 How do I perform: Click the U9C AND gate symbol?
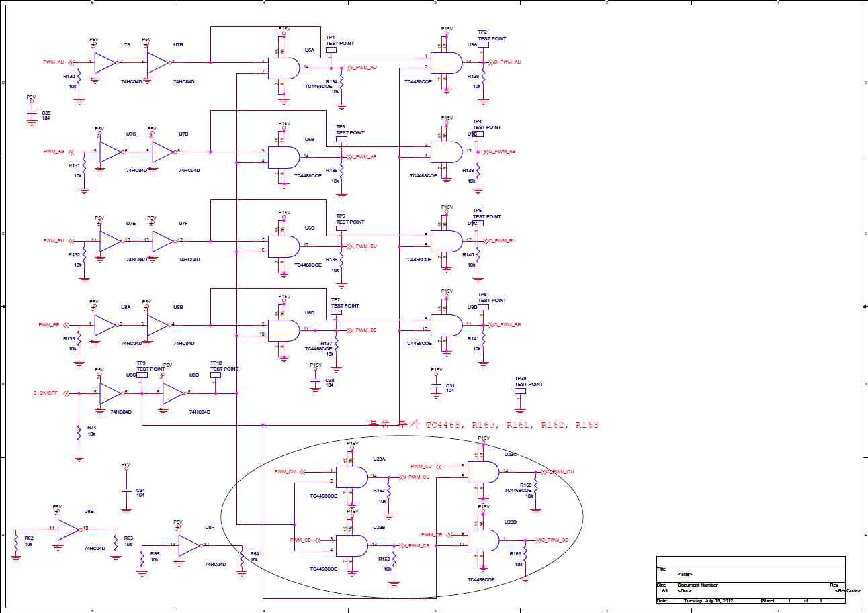[446, 241]
